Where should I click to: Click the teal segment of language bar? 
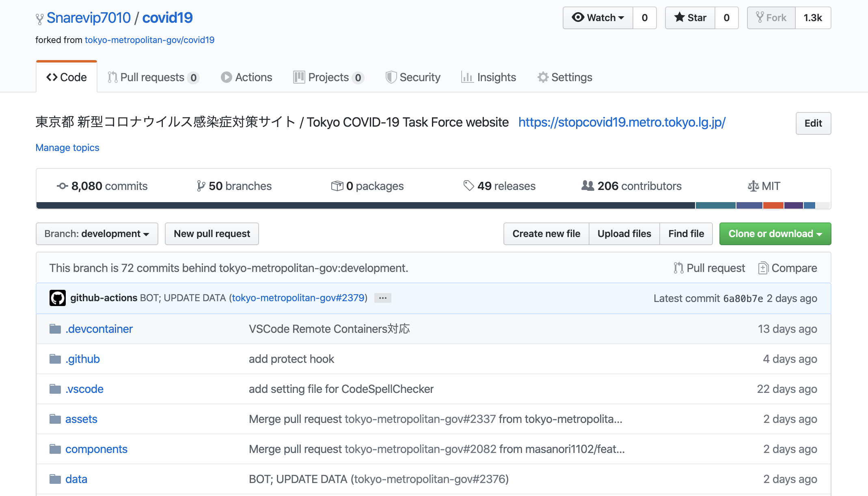click(716, 205)
